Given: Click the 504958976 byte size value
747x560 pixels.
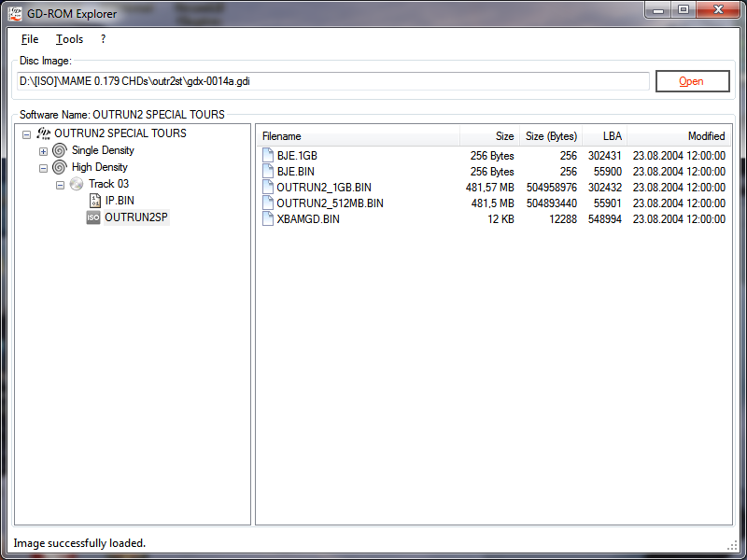Looking at the screenshot, I should click(x=552, y=188).
